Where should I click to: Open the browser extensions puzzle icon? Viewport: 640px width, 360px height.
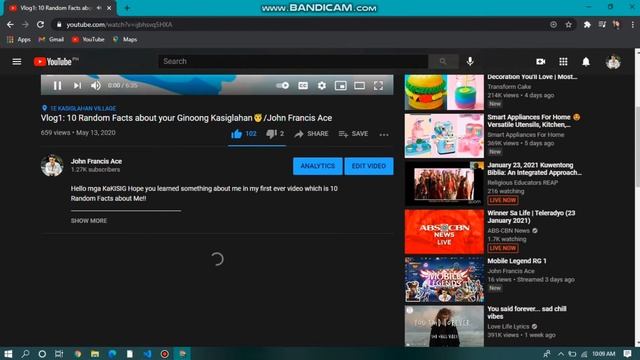[587, 24]
